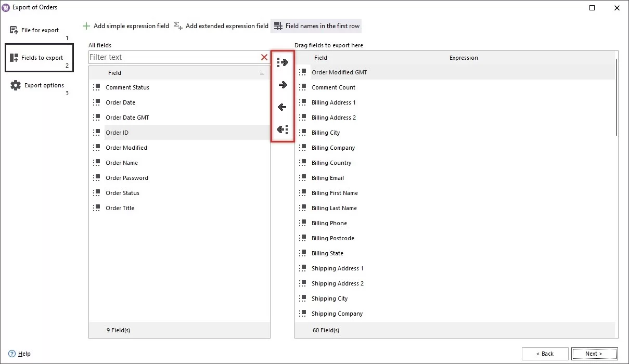The height and width of the screenshot is (364, 629).
Task: Click the gear icon beside Export options
Action: point(15,85)
